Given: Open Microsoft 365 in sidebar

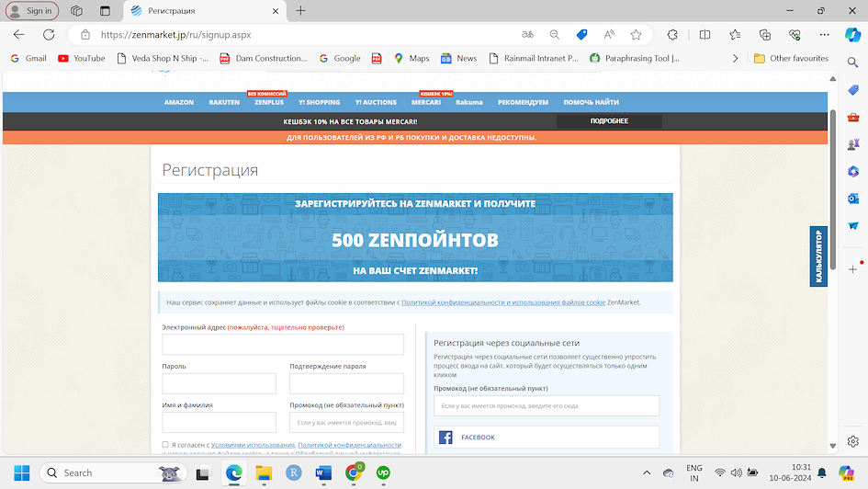Looking at the screenshot, I should pyautogui.click(x=853, y=171).
